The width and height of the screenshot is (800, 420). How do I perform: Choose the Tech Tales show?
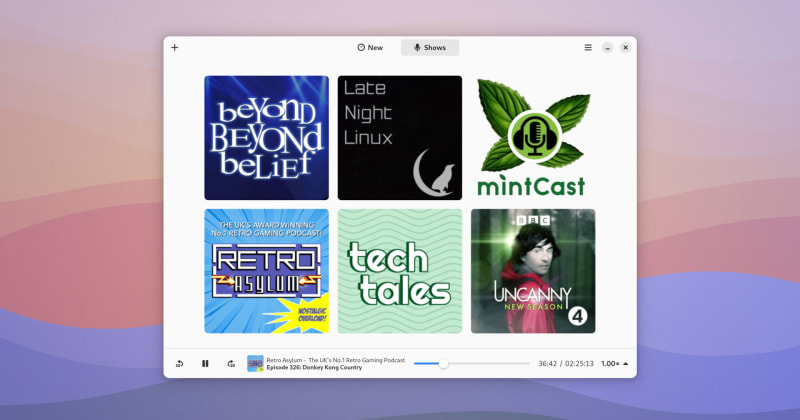click(x=400, y=271)
